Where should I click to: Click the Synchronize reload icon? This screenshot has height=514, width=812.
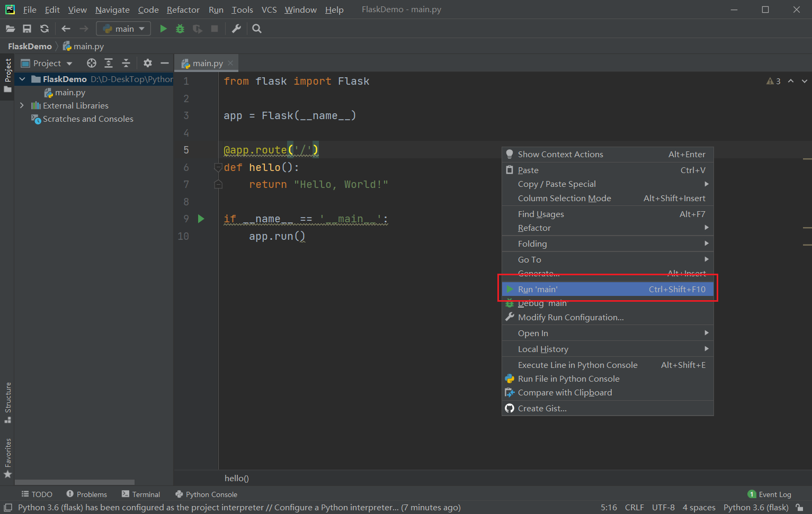[44, 29]
